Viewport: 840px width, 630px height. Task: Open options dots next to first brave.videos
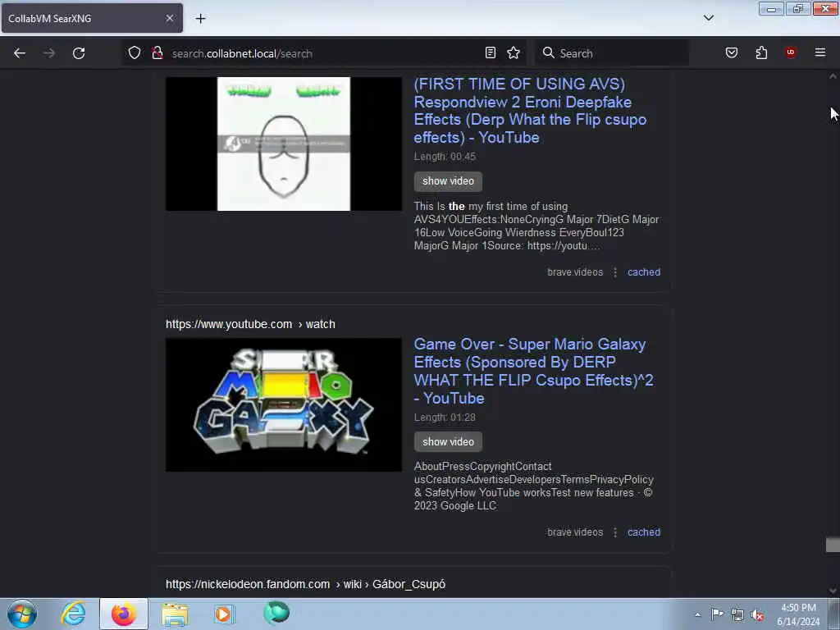pyautogui.click(x=615, y=272)
